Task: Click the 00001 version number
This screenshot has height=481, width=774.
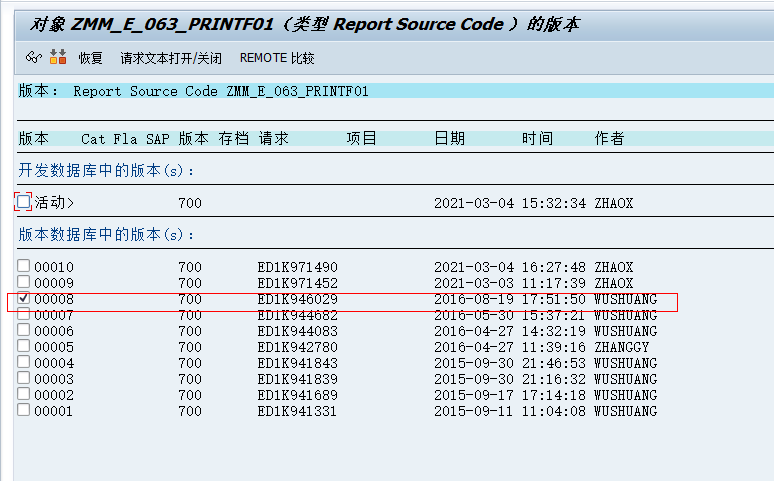Action: click(54, 411)
